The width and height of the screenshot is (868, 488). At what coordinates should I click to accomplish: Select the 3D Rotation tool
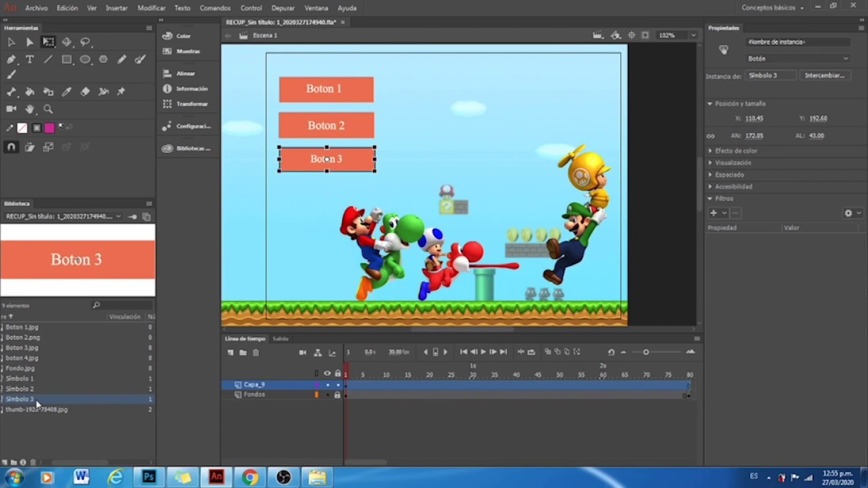(66, 42)
